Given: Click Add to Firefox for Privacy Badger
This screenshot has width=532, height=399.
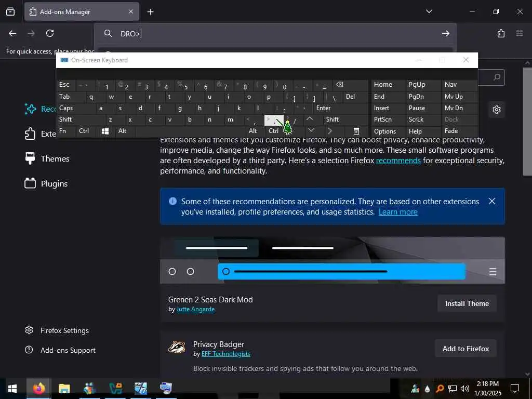Looking at the screenshot, I should 465,349.
